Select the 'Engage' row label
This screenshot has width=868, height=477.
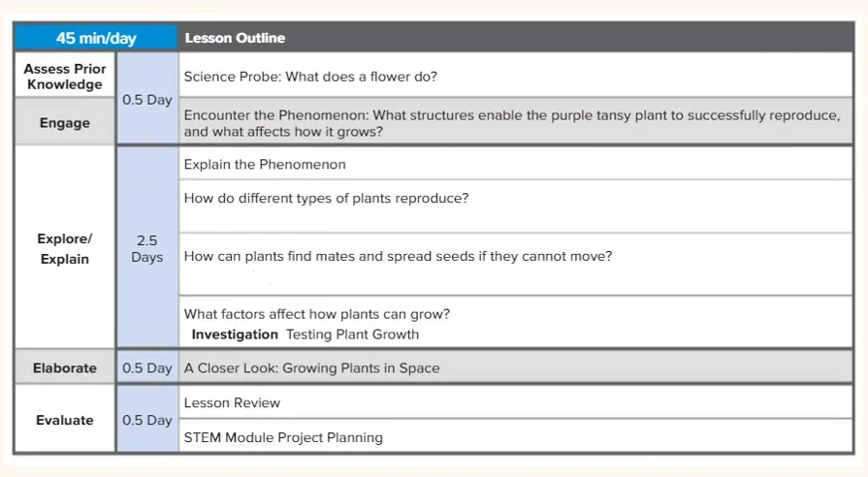(x=65, y=123)
